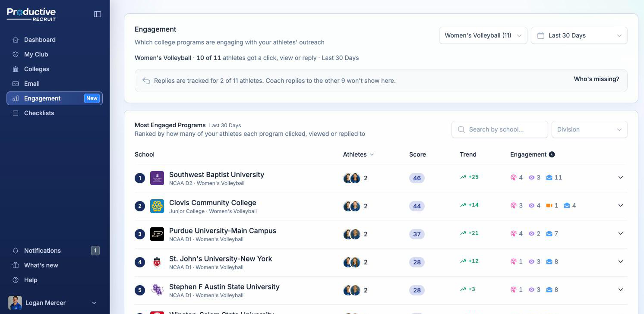Expand the Southwest Baptist University row
Screen dimensions: 644x314
click(621, 177)
